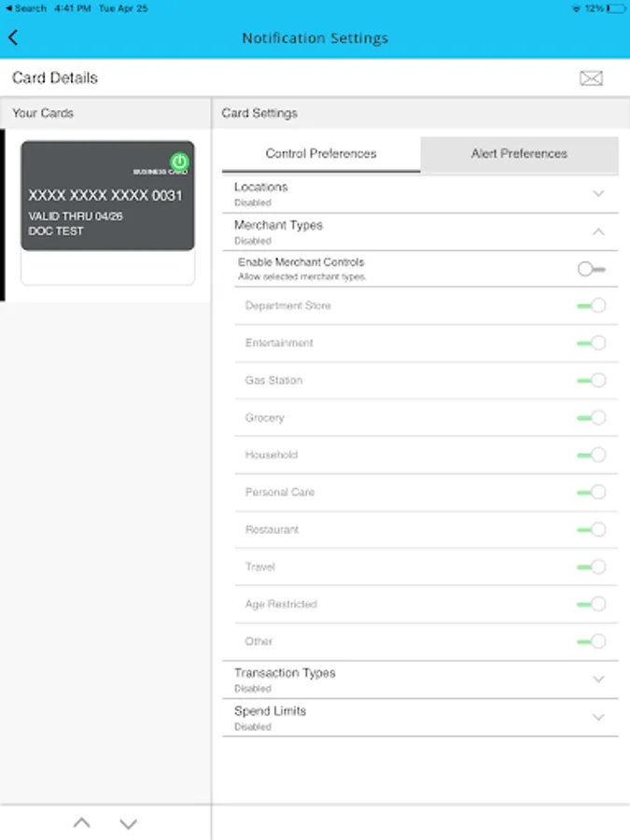The width and height of the screenshot is (630, 840).
Task: Toggle the Department Store switch
Action: [591, 305]
